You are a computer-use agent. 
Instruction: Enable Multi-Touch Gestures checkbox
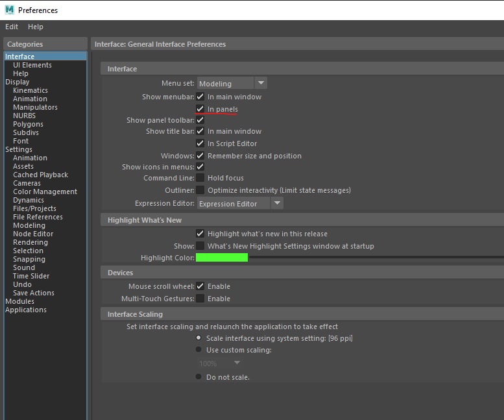(x=200, y=298)
